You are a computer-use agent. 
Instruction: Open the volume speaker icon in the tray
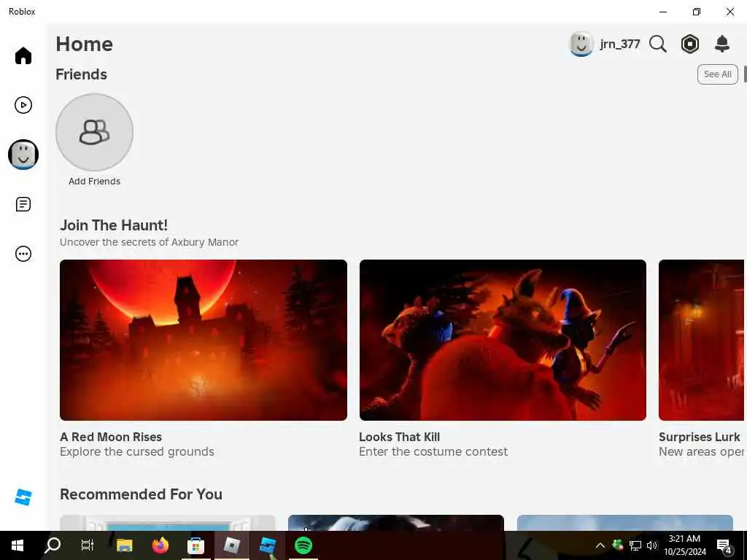[651, 545]
